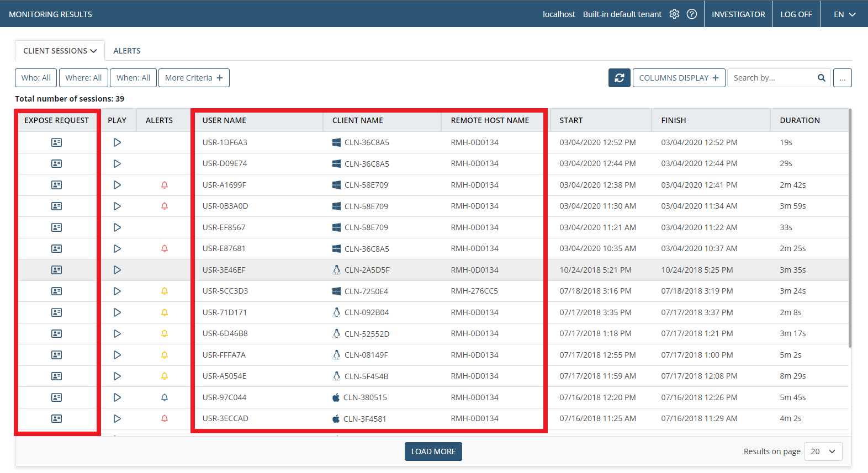Click expose request icon for USR-D09E74
Image resolution: width=868 pixels, height=473 pixels.
click(x=56, y=164)
